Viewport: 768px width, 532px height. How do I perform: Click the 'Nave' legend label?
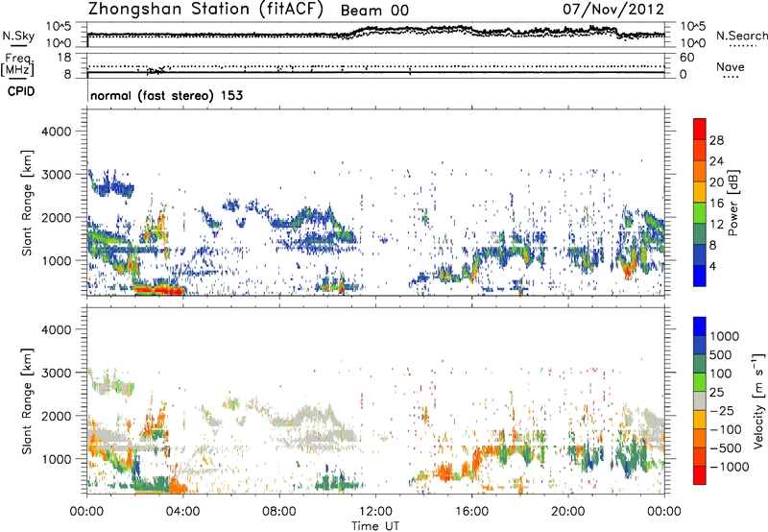(x=731, y=67)
